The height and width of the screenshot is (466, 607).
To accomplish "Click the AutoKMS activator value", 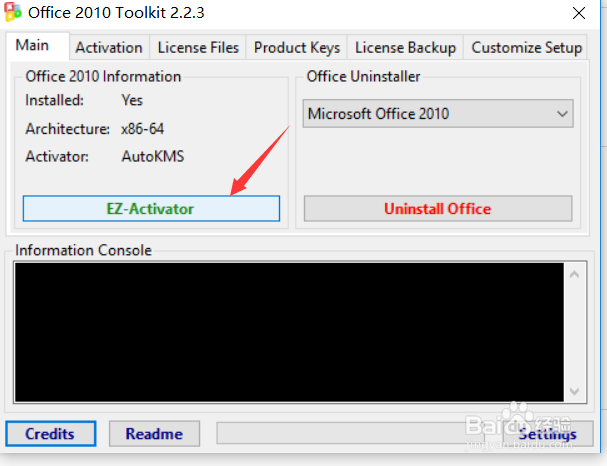I will (153, 156).
